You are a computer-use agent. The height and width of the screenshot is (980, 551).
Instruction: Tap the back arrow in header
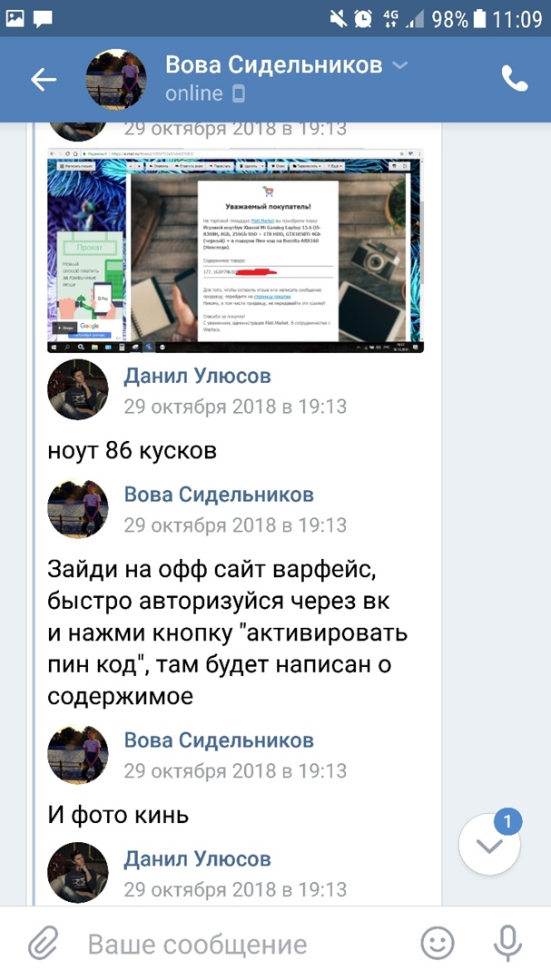tap(44, 79)
